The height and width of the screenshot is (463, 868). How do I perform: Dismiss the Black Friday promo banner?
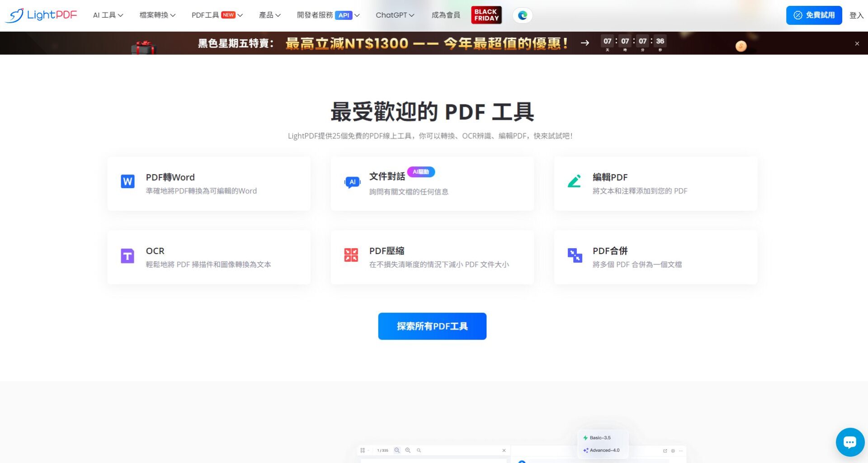click(857, 43)
